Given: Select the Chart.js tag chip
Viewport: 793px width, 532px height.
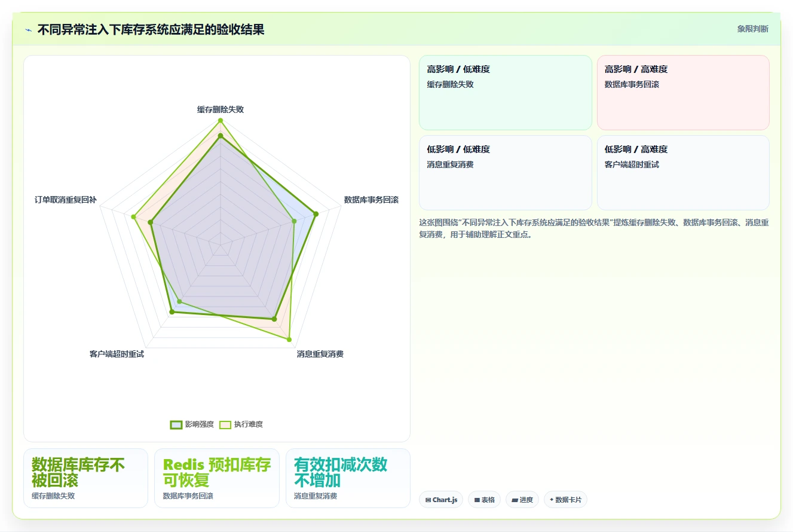Looking at the screenshot, I should click(441, 500).
